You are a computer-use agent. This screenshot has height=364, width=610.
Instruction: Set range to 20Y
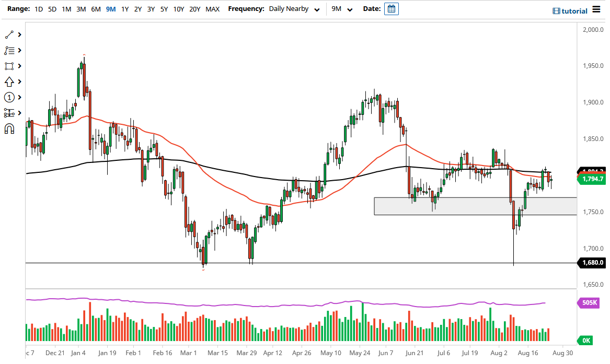pyautogui.click(x=194, y=9)
